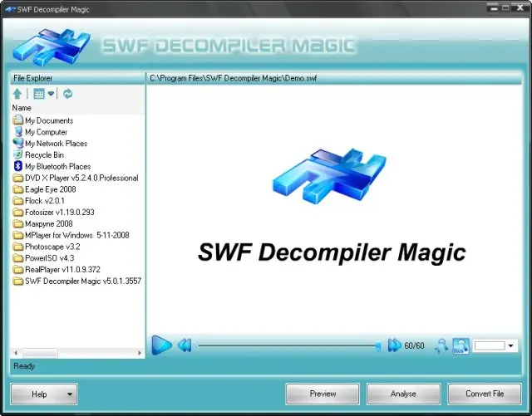This screenshot has height=416, width=532.
Task: Minimize the SWF Decompiler Magic window
Action: (494, 7)
